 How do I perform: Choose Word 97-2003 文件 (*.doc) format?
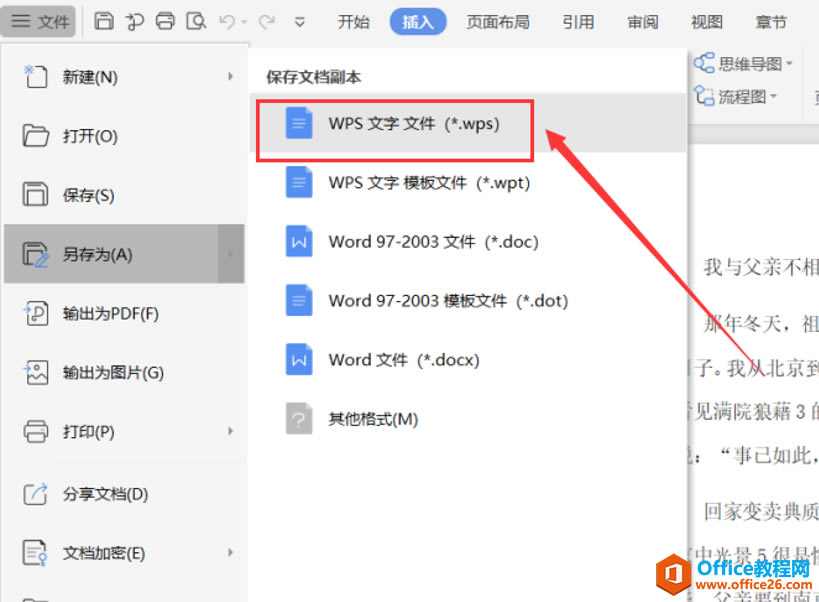point(469,242)
